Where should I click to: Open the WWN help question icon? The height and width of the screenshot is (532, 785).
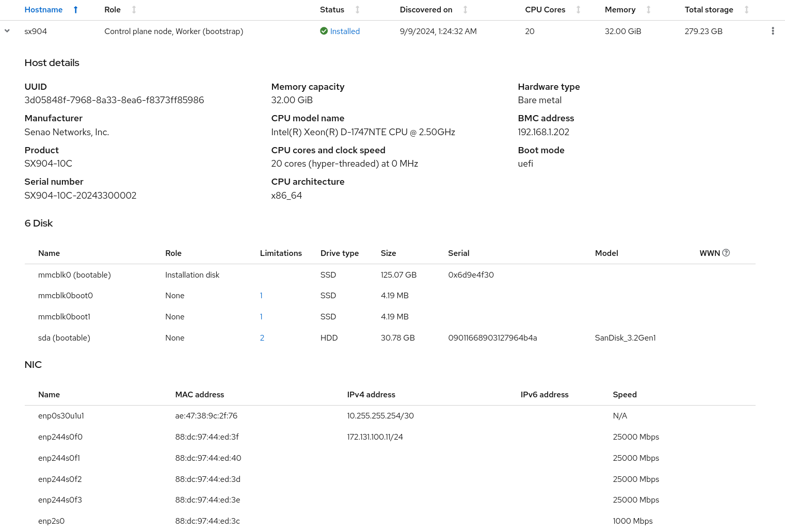point(726,253)
